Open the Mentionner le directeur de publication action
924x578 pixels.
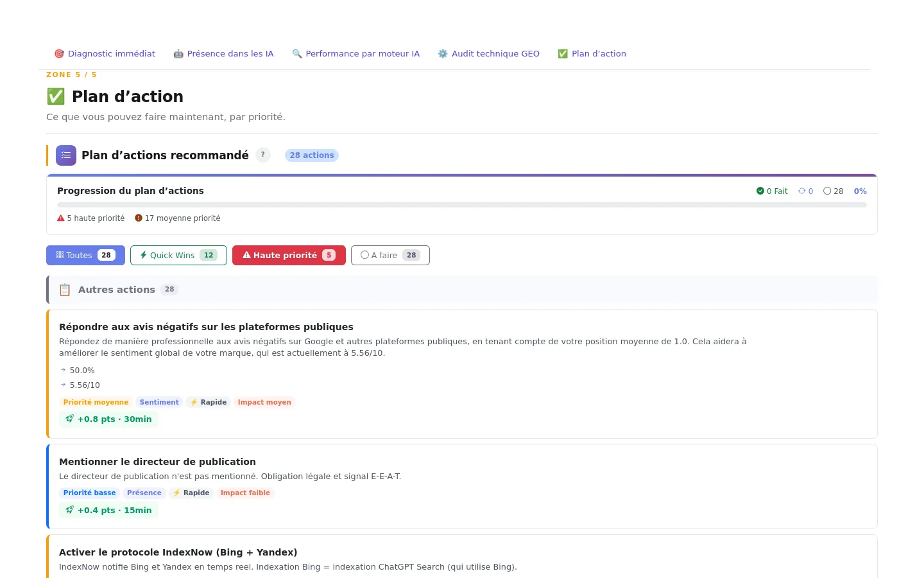(462, 486)
